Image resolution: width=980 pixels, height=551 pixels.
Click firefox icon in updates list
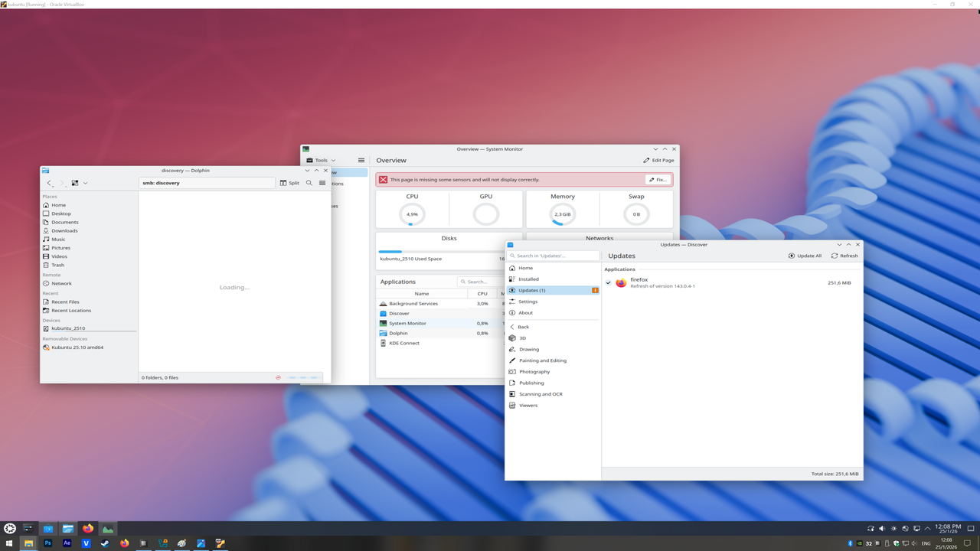coord(621,283)
